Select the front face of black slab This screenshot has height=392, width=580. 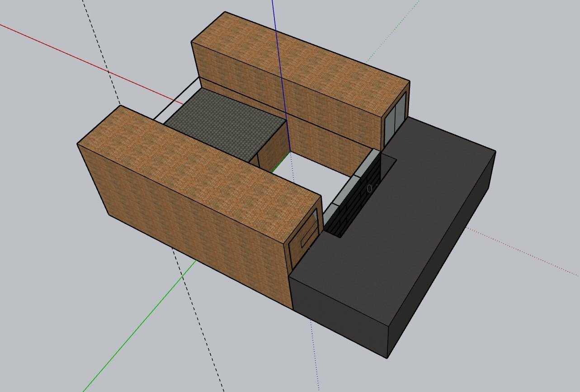click(339, 316)
